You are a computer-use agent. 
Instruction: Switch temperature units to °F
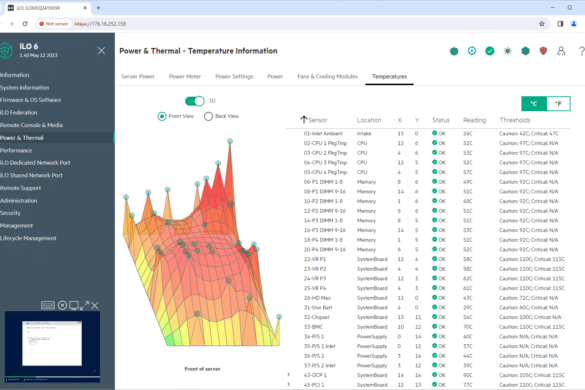pos(558,104)
